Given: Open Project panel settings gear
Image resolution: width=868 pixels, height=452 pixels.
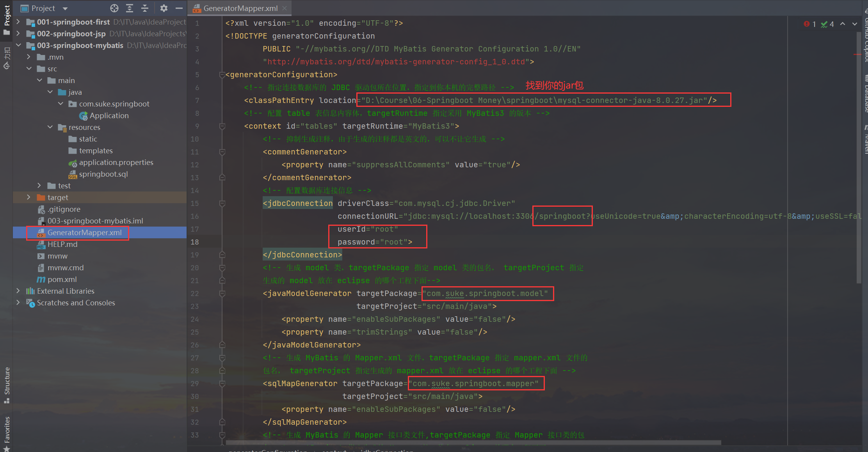Looking at the screenshot, I should pyautogui.click(x=164, y=8).
